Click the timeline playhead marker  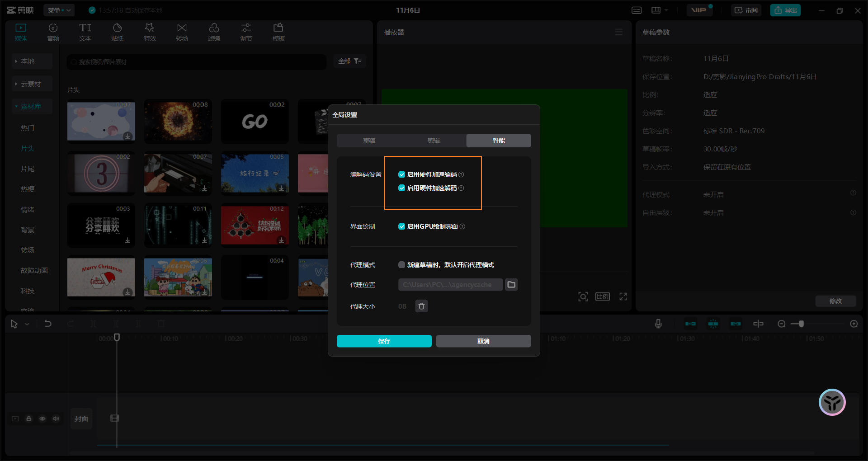pyautogui.click(x=117, y=337)
